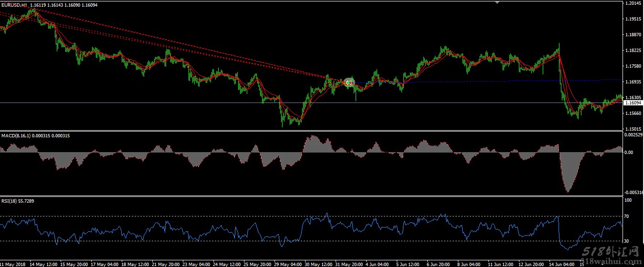
Task: Click the 1.20145 price axis label
Action: (633, 3)
